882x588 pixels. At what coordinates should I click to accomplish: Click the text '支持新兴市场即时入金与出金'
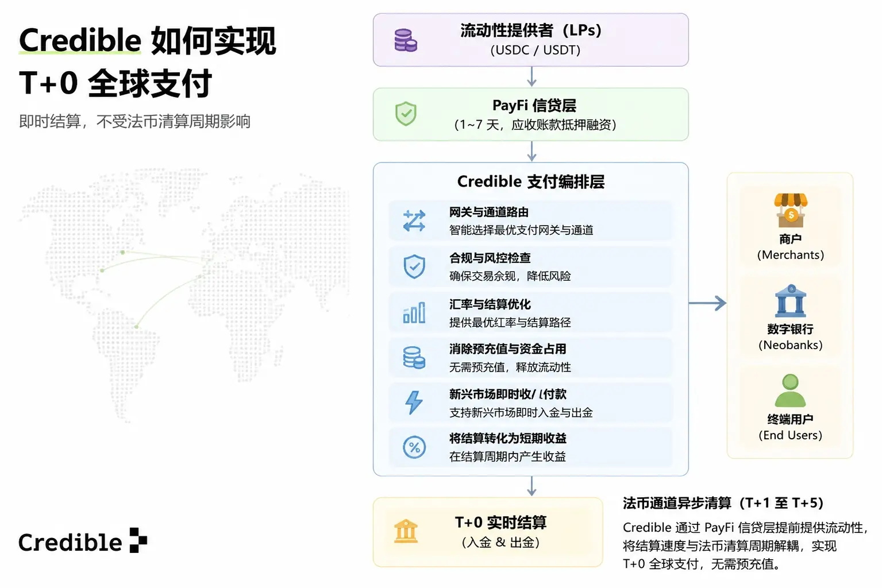coord(521,412)
